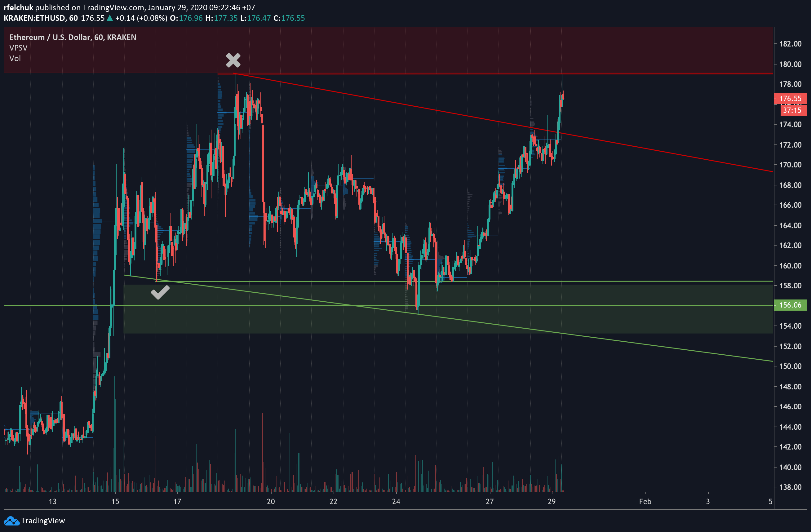Viewport: 811px width, 532px height.
Task: Click the 140.00 price axis label
Action: click(791, 467)
